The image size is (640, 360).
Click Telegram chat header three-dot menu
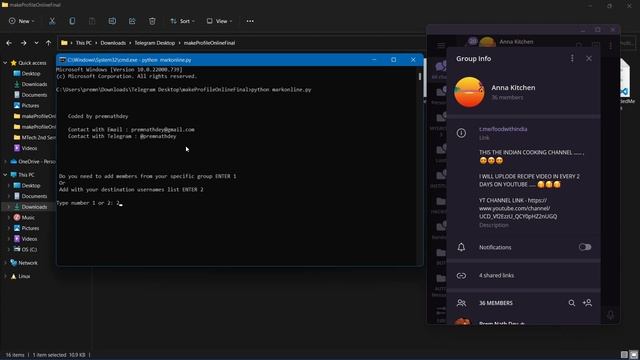(611, 45)
